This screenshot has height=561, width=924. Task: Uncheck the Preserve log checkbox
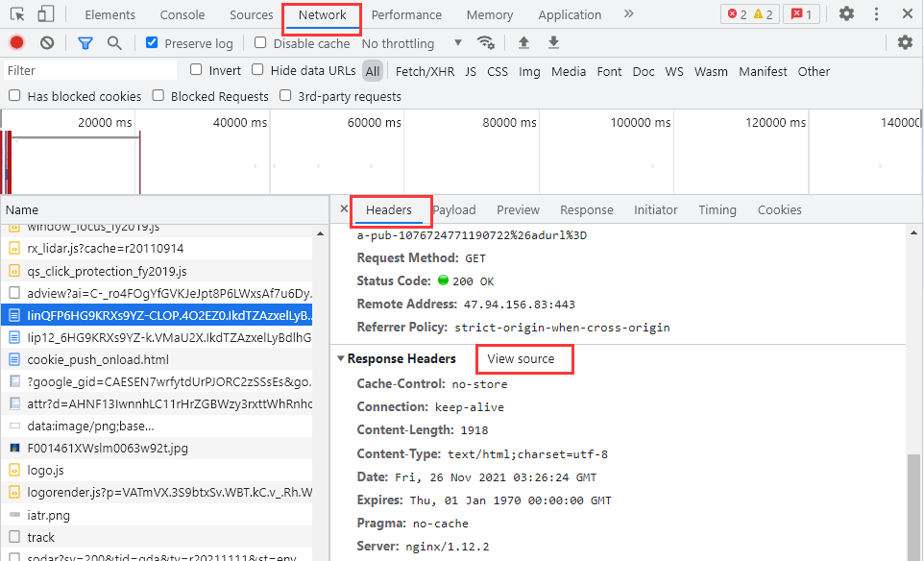[x=152, y=43]
